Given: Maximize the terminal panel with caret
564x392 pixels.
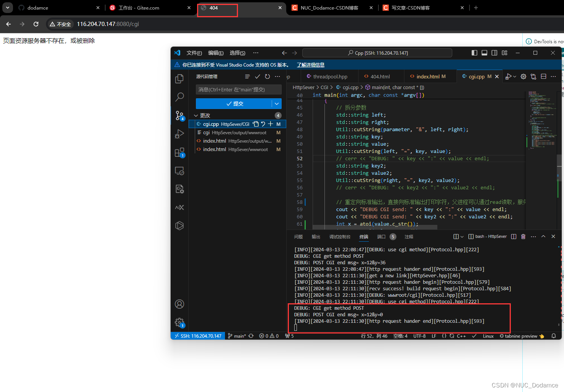Looking at the screenshot, I should click(543, 236).
